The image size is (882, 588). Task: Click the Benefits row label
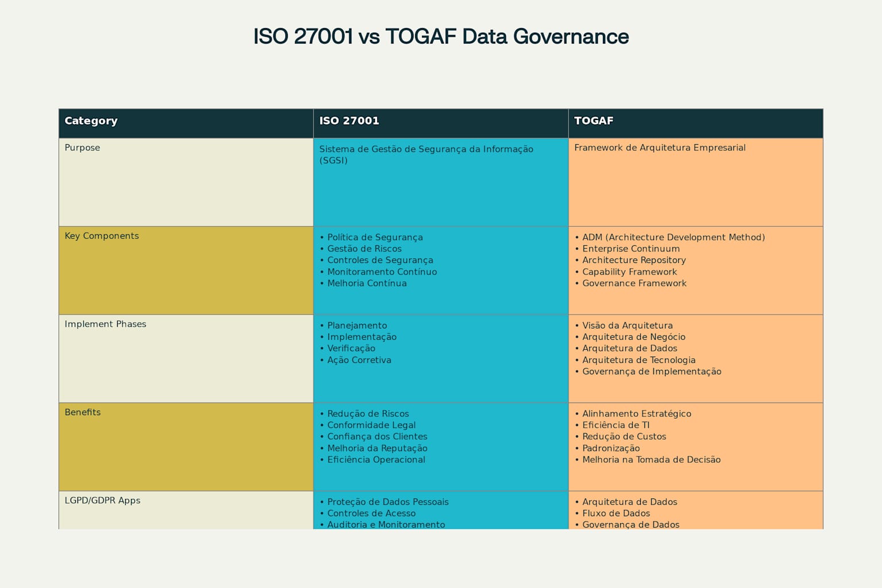83,412
